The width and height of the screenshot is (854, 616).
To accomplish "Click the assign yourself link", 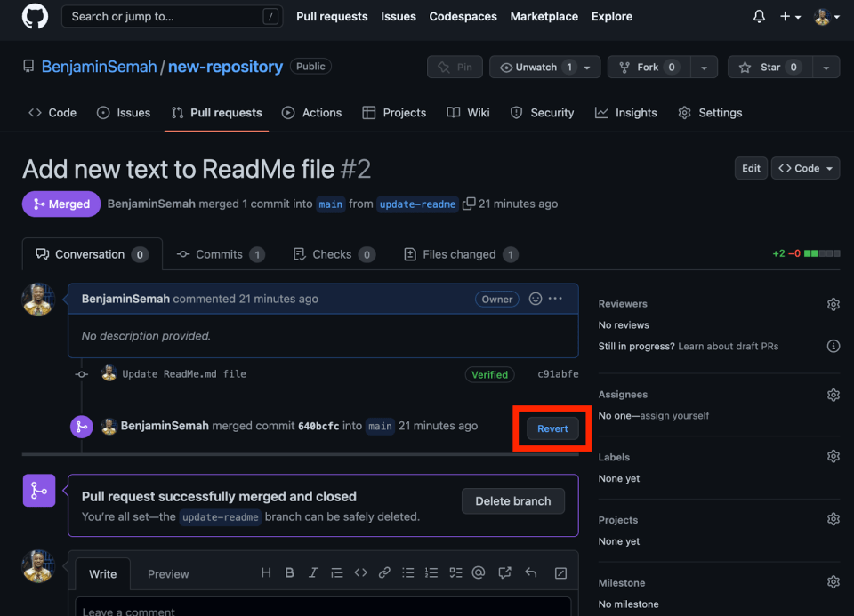I will 674,416.
